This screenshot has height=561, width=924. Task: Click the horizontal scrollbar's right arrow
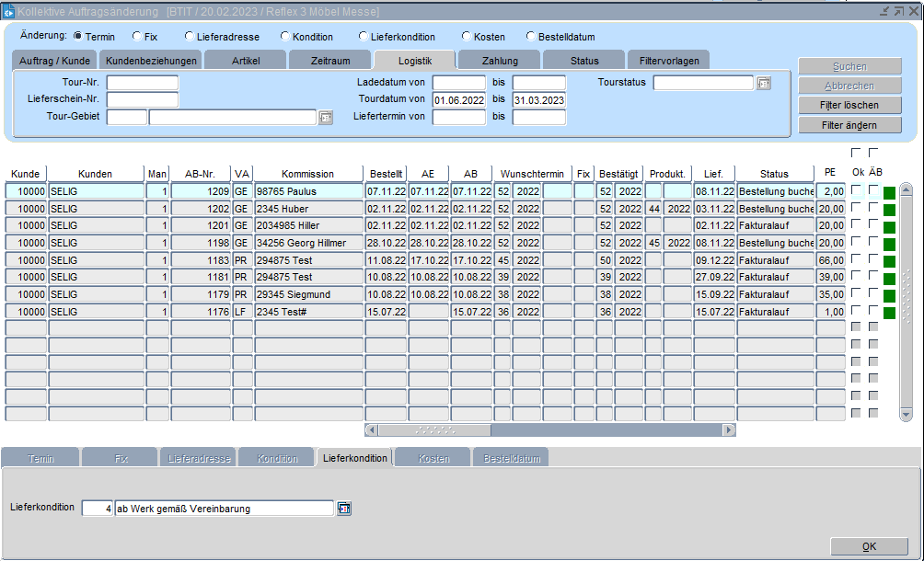pos(729,429)
